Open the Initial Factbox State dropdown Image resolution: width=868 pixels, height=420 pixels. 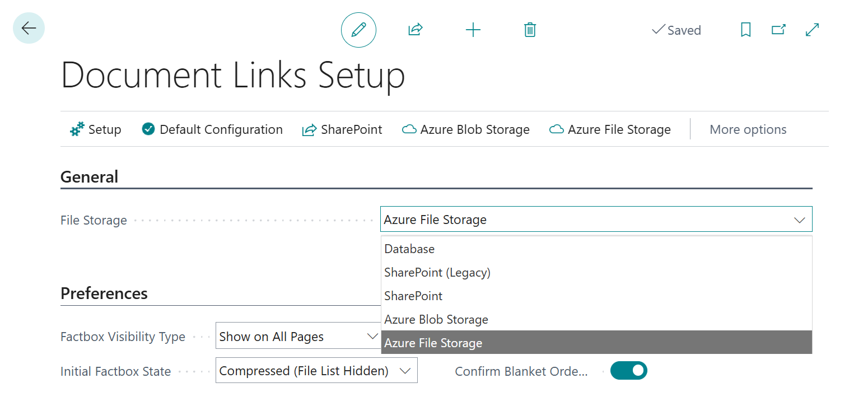(x=316, y=371)
